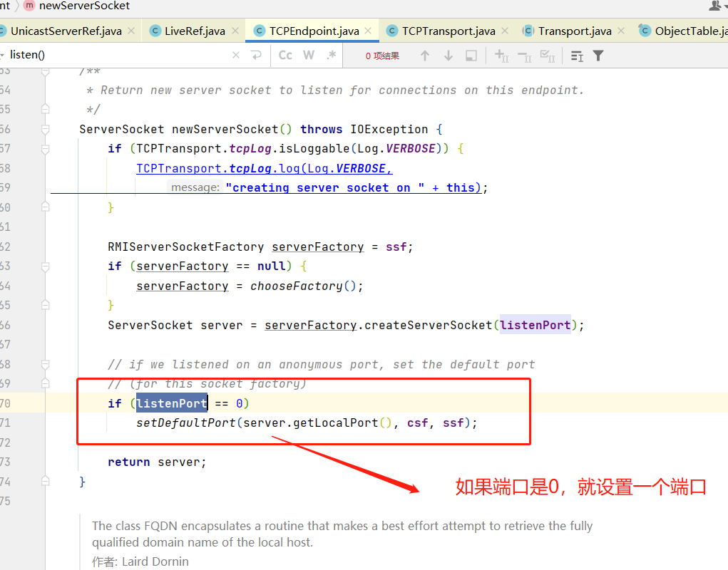Image resolution: width=728 pixels, height=570 pixels.
Task: Click the select all occurrences icon
Action: click(548, 56)
